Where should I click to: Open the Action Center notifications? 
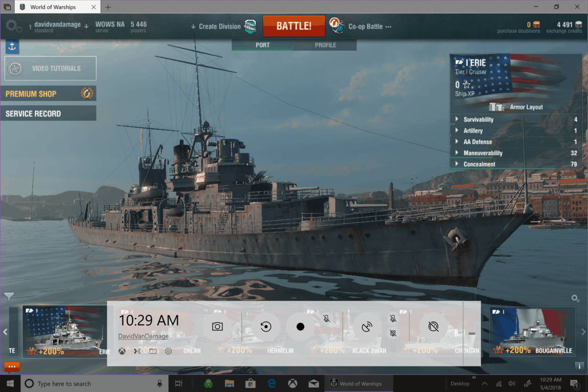(574, 383)
